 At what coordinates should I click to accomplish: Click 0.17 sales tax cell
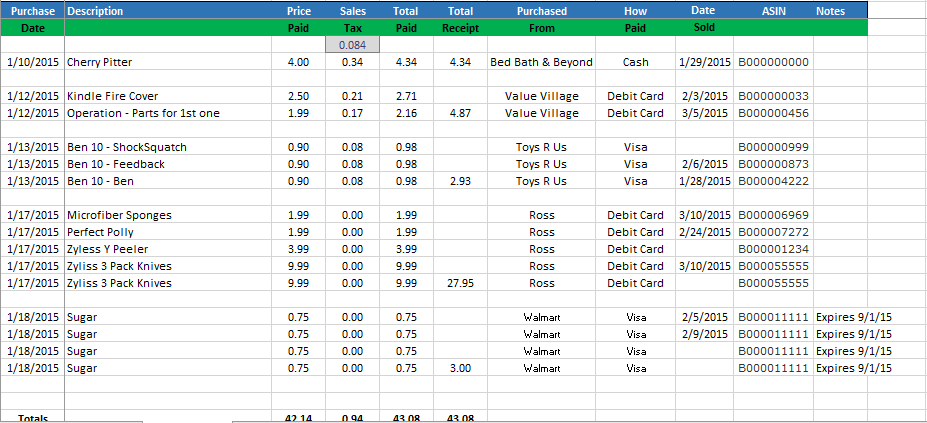tap(352, 113)
